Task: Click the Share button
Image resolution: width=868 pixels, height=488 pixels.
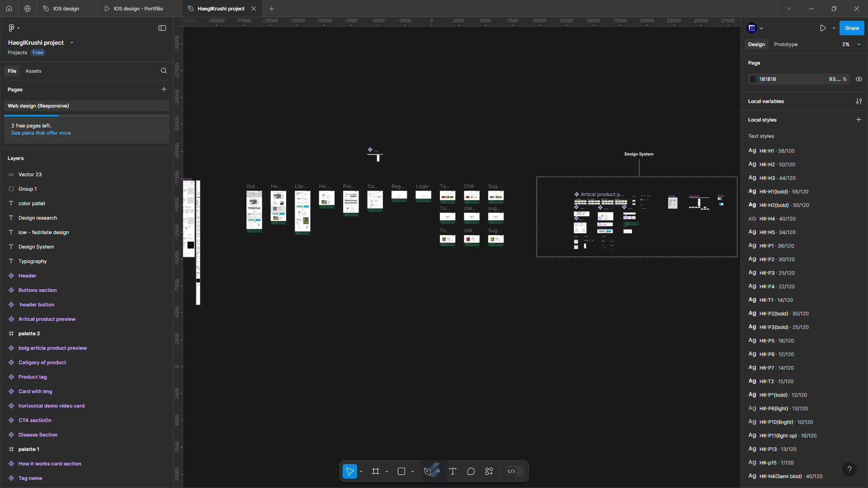Action: click(851, 28)
